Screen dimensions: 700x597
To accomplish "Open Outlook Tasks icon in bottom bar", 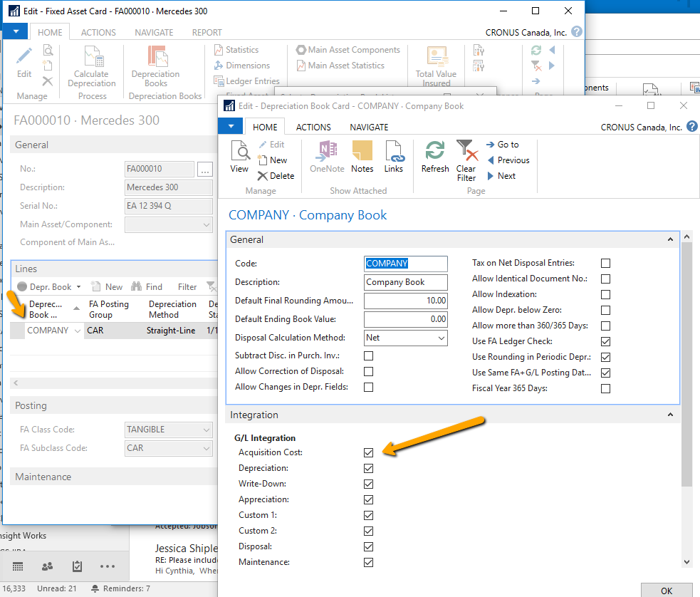I will tap(77, 566).
